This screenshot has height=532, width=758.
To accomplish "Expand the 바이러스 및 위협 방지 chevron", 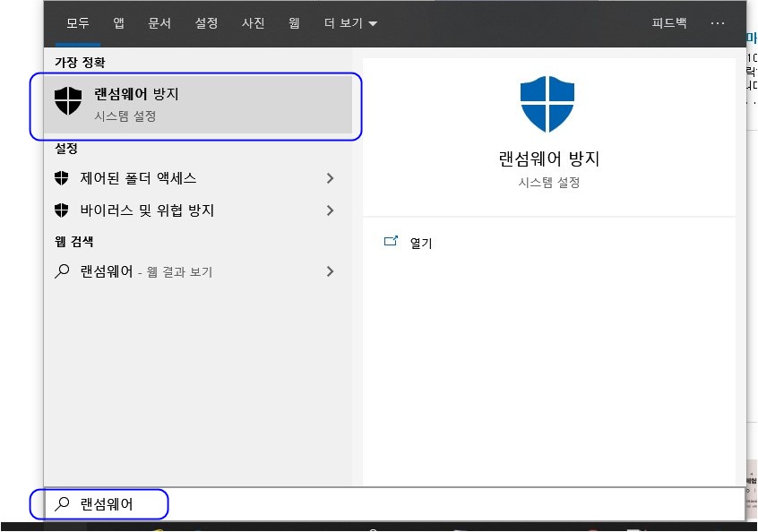I will coord(331,210).
